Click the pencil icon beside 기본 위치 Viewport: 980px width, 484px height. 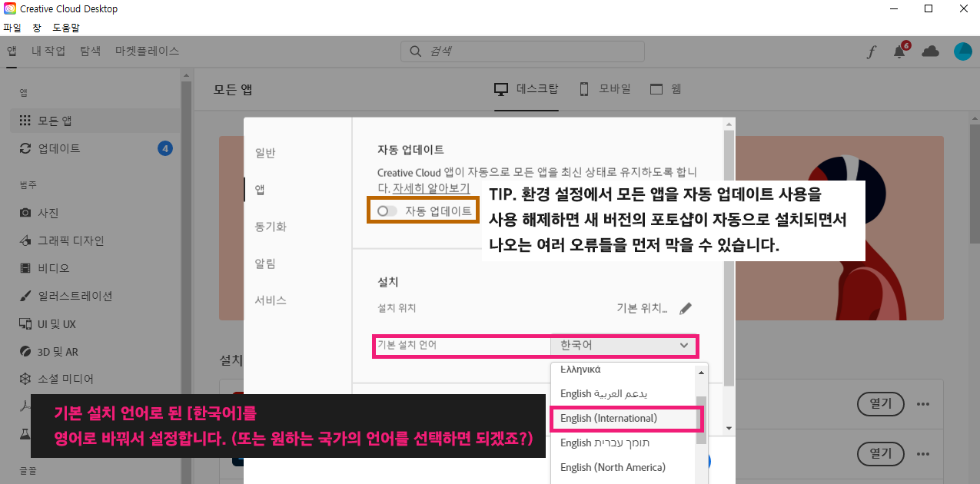coord(686,308)
